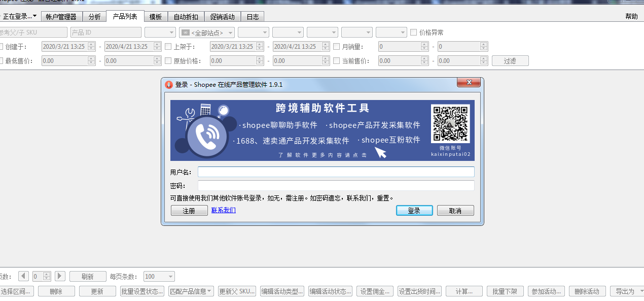Go to previous page arrow
This screenshot has height=301, width=644.
pyautogui.click(x=23, y=276)
